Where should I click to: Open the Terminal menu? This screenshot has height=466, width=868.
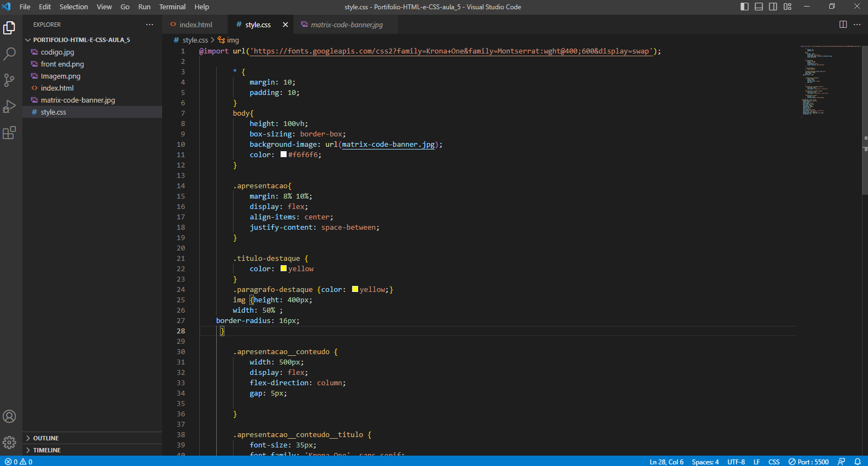coord(173,7)
